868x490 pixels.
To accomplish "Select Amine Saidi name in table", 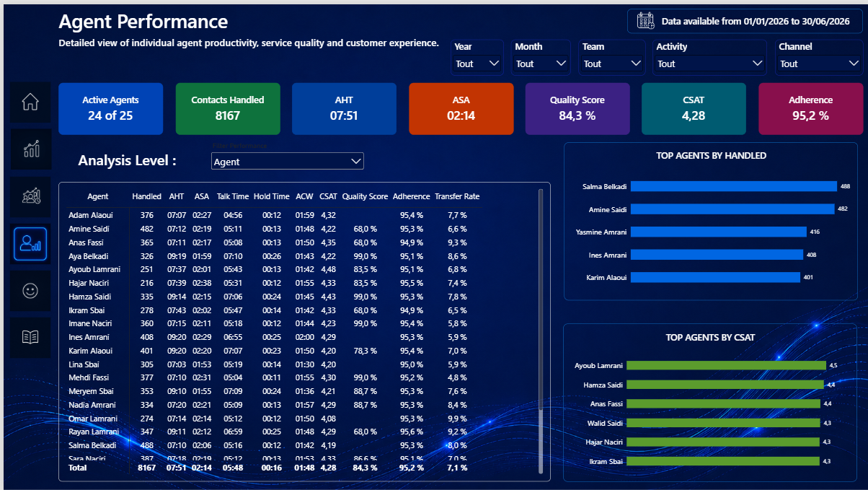I will [x=89, y=229].
